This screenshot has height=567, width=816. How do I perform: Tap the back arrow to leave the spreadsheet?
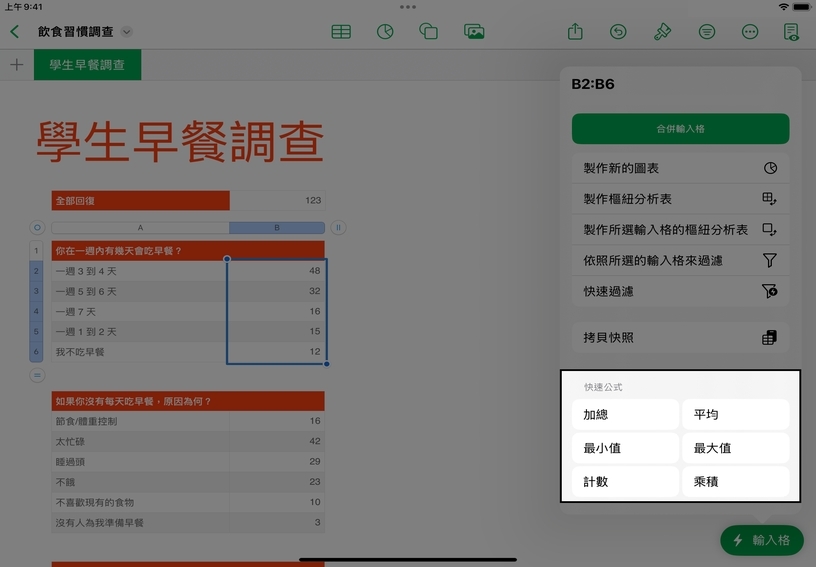click(14, 32)
